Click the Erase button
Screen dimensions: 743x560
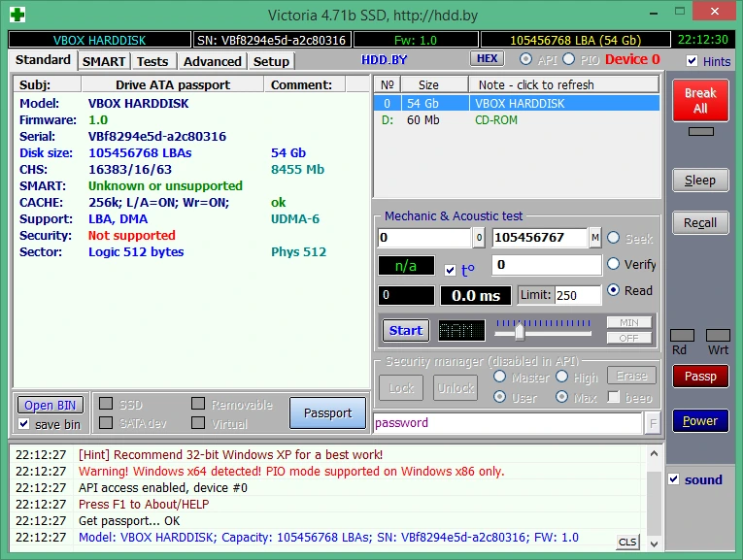(x=631, y=376)
